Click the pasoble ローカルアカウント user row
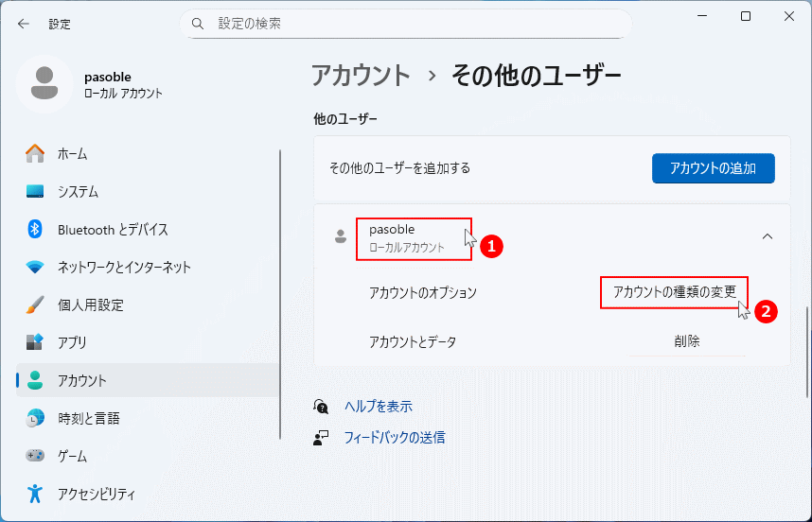Viewport: 812px width, 522px height. click(552, 237)
